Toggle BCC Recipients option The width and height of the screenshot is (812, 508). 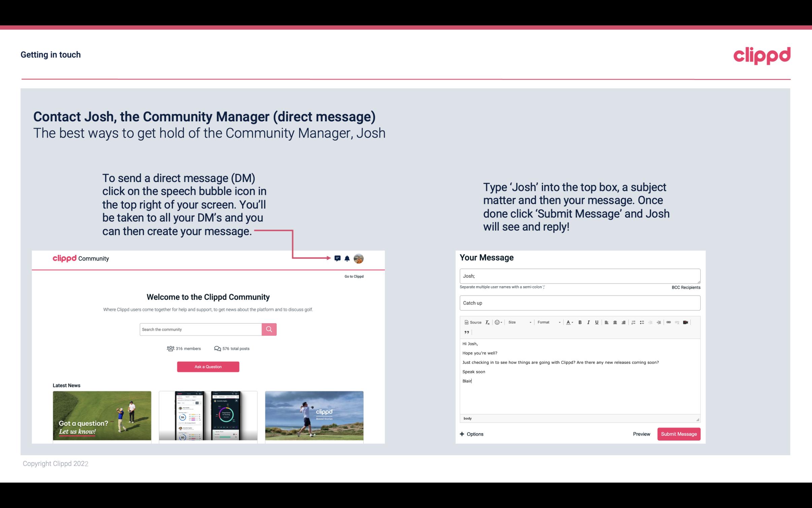point(685,287)
